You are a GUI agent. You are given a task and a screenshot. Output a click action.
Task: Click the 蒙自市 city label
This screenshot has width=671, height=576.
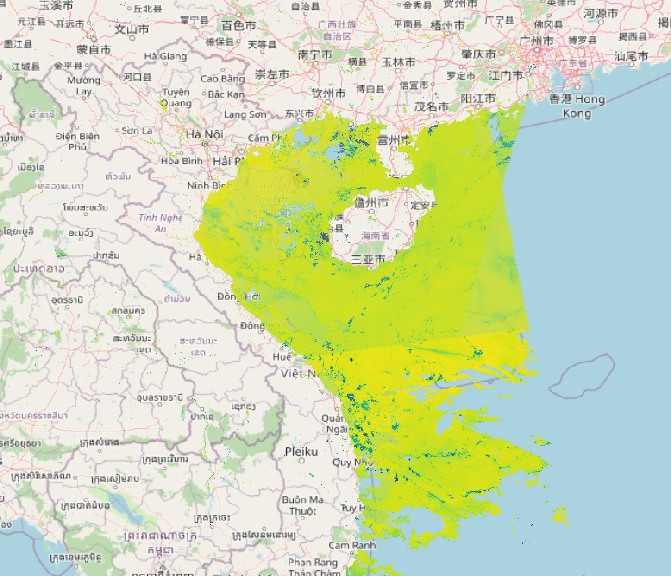point(94,50)
